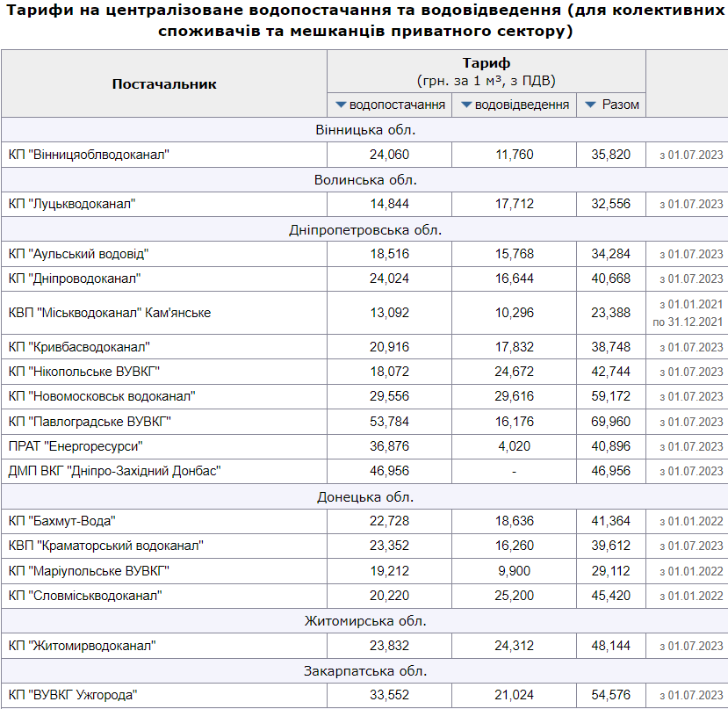This screenshot has height=709, width=728.
Task: Click the Закарпатська обл. section heading
Action: [364, 671]
